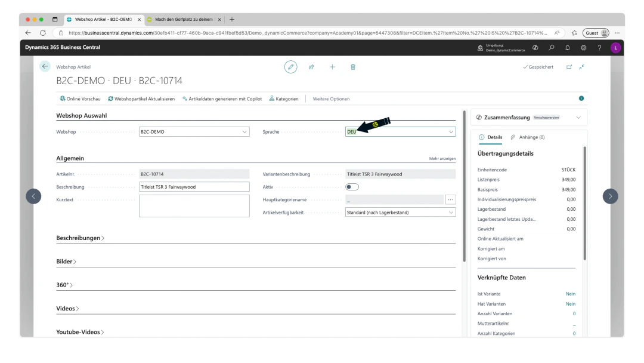Reload the browser page

[x=43, y=33]
